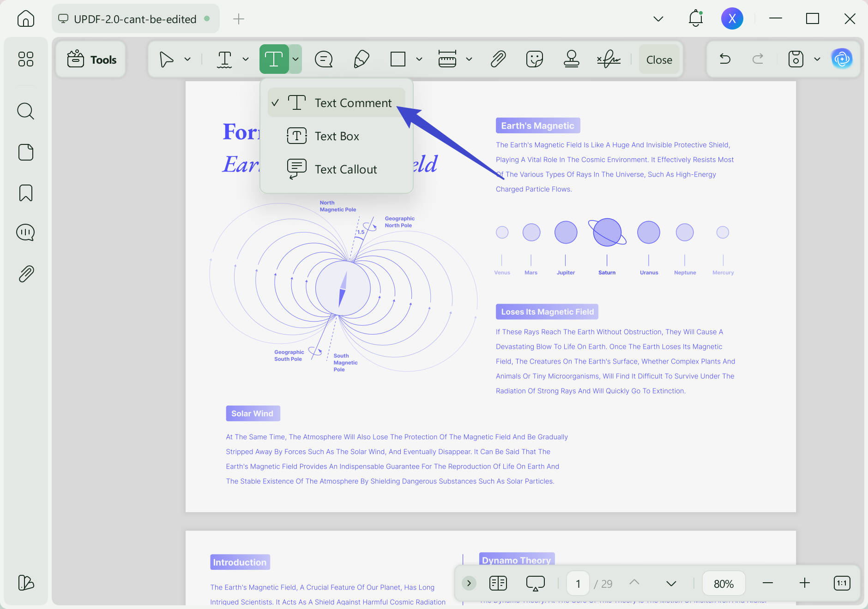Select the pencil drawing tool
The width and height of the screenshot is (868, 609).
[361, 59]
